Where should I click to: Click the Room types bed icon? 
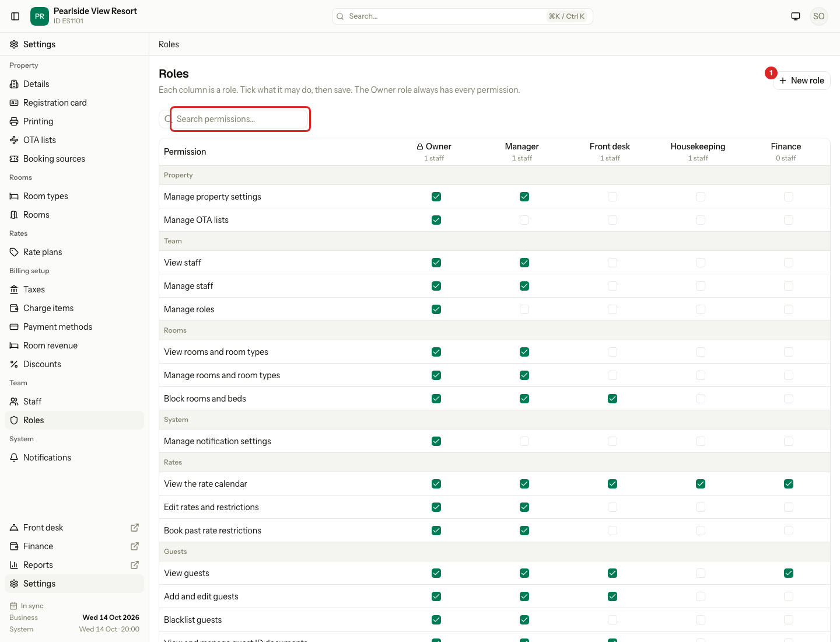(x=14, y=196)
